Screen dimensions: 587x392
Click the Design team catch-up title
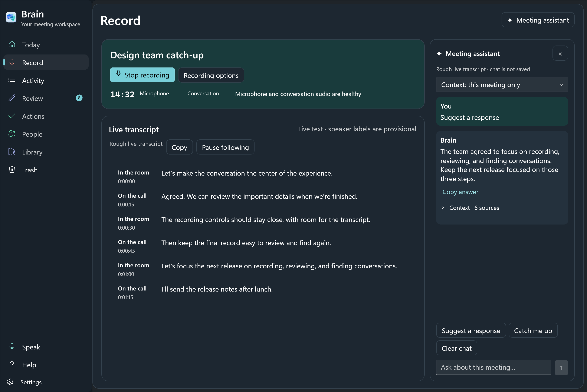[157, 55]
